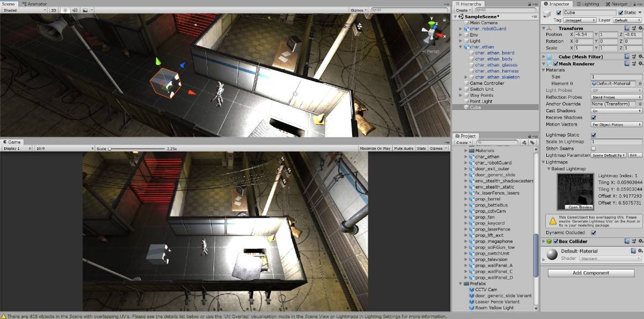Click the Default-Material sphere preview
Image resolution: width=644 pixels, height=319 pixels.
pyautogui.click(x=552, y=255)
